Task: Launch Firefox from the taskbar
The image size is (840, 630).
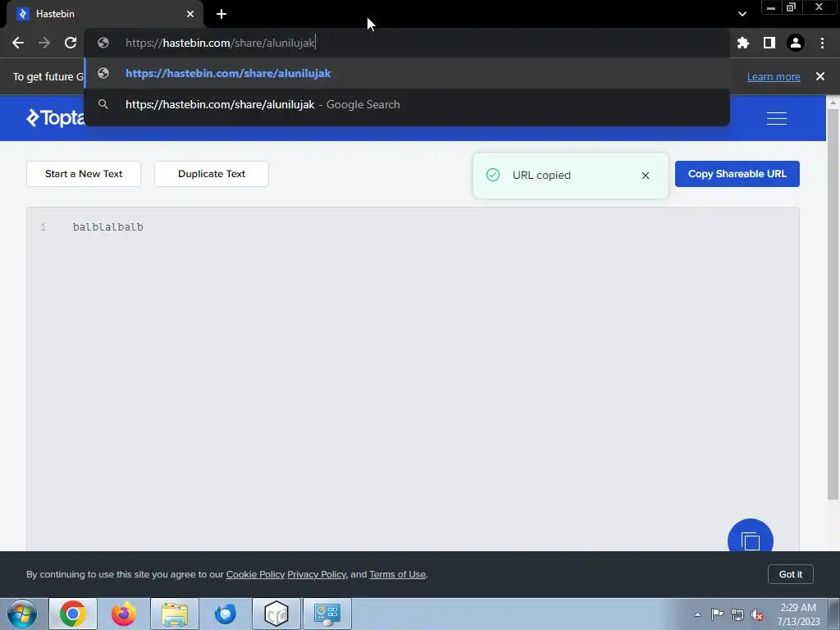Action: (x=123, y=614)
